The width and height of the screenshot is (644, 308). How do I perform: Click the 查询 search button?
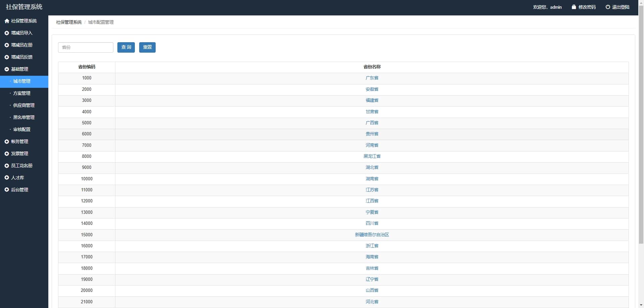[126, 47]
